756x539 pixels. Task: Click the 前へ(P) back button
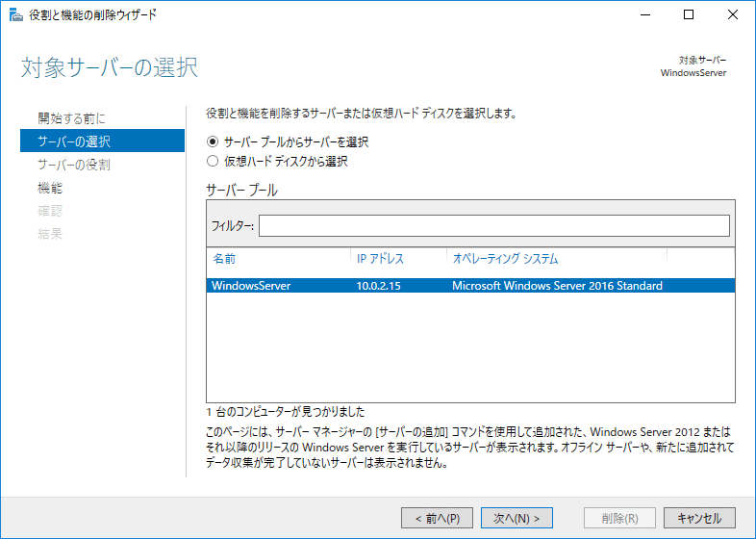(437, 518)
